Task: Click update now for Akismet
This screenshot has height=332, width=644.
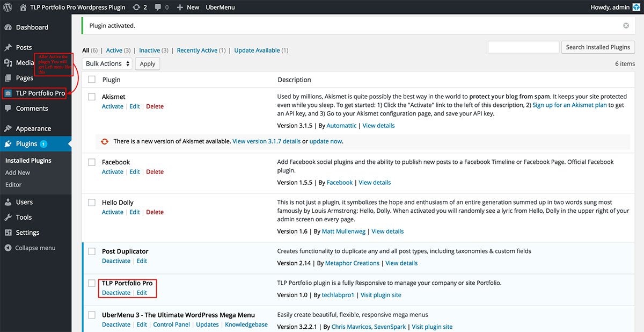Action: (326, 141)
